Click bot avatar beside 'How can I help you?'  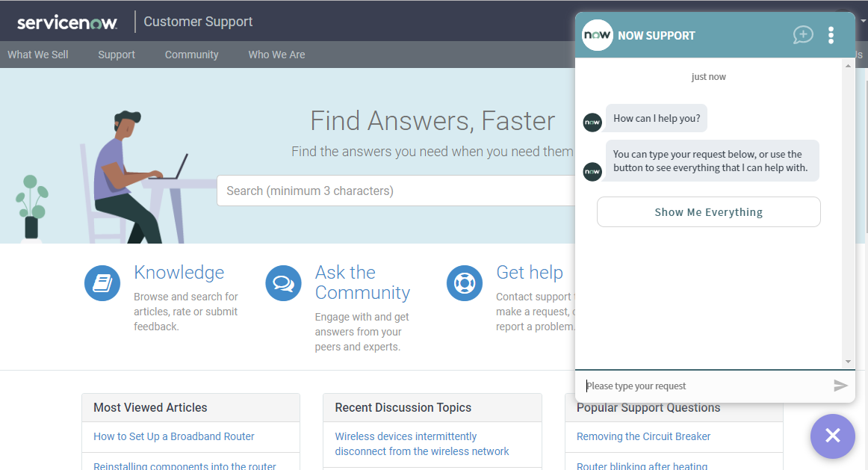(592, 123)
